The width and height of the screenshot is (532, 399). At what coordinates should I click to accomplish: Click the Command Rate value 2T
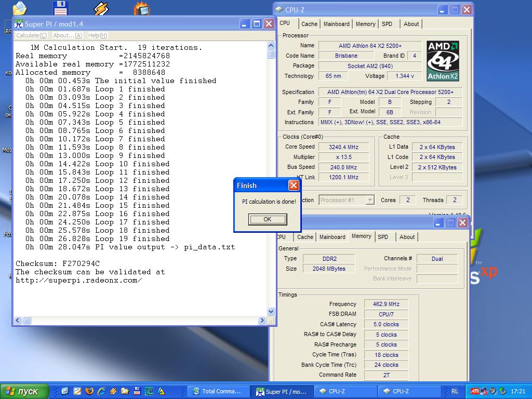(386, 375)
